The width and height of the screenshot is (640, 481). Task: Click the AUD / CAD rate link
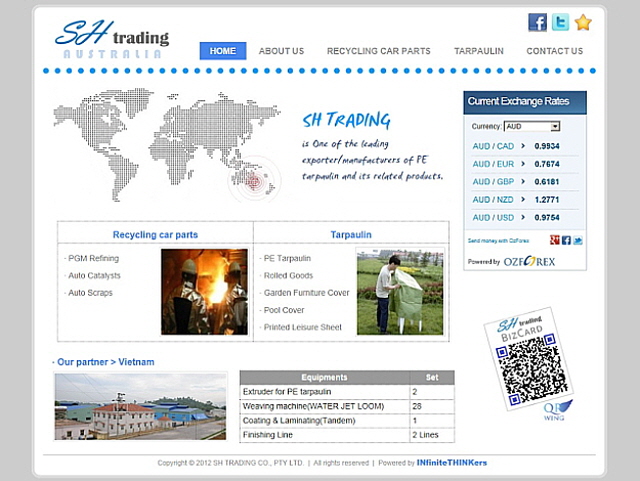pyautogui.click(x=493, y=146)
